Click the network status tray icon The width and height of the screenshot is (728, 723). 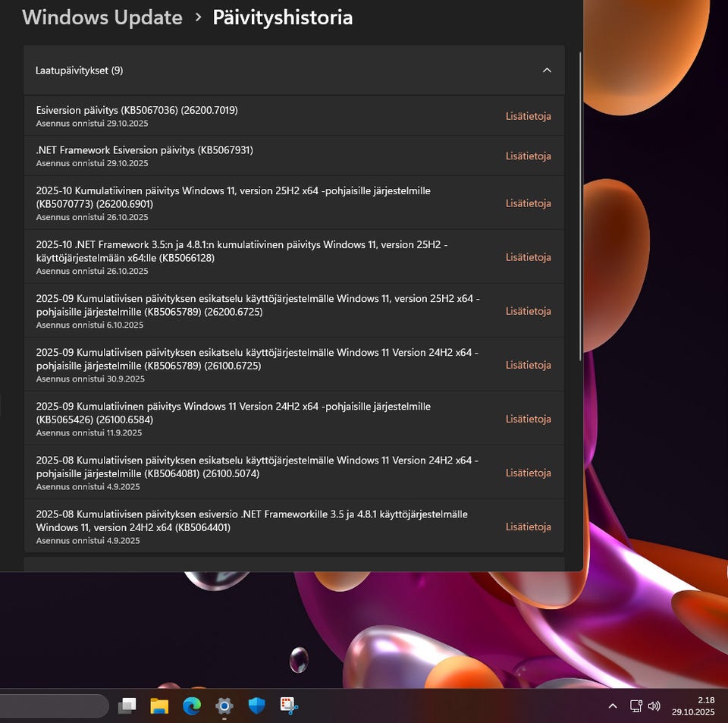coord(636,706)
